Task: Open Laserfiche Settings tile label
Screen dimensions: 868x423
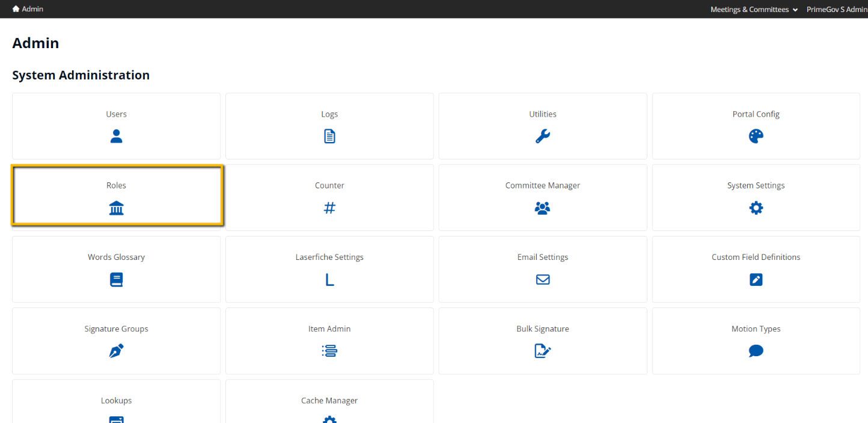Action: [329, 257]
